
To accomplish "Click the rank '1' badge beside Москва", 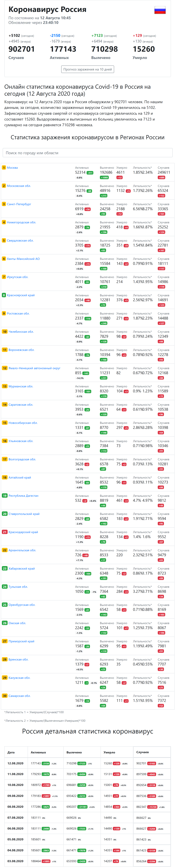I will (x=4, y=168).
